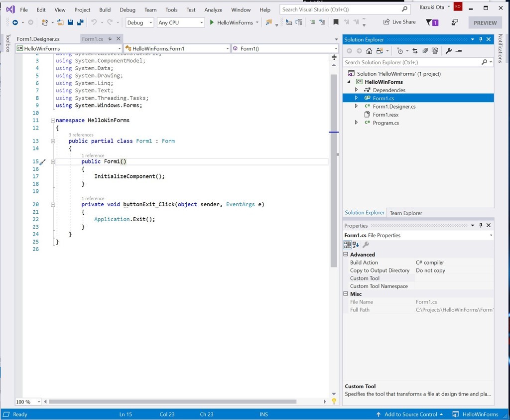
Task: Pin or auto-hide the Properties panel
Action: 481,225
